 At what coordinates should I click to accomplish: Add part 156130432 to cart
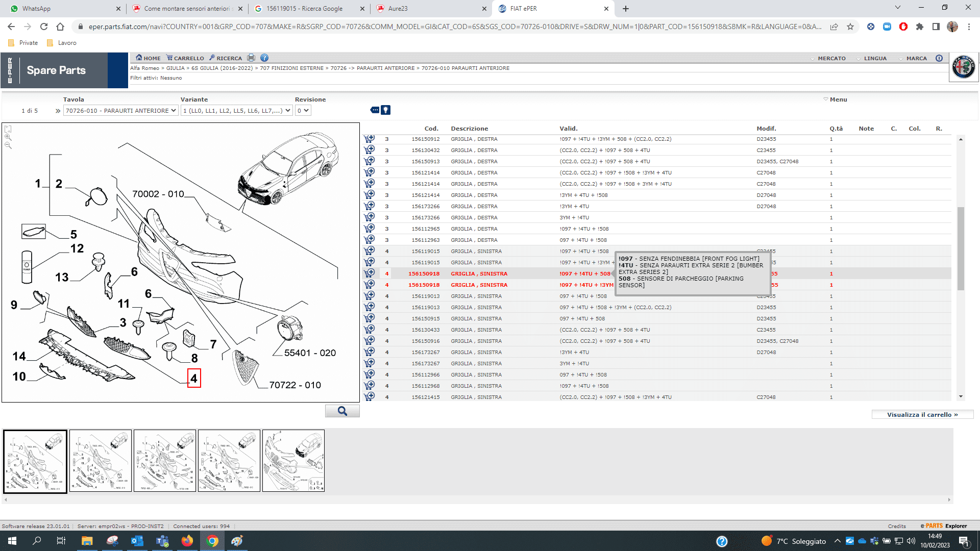tap(369, 150)
